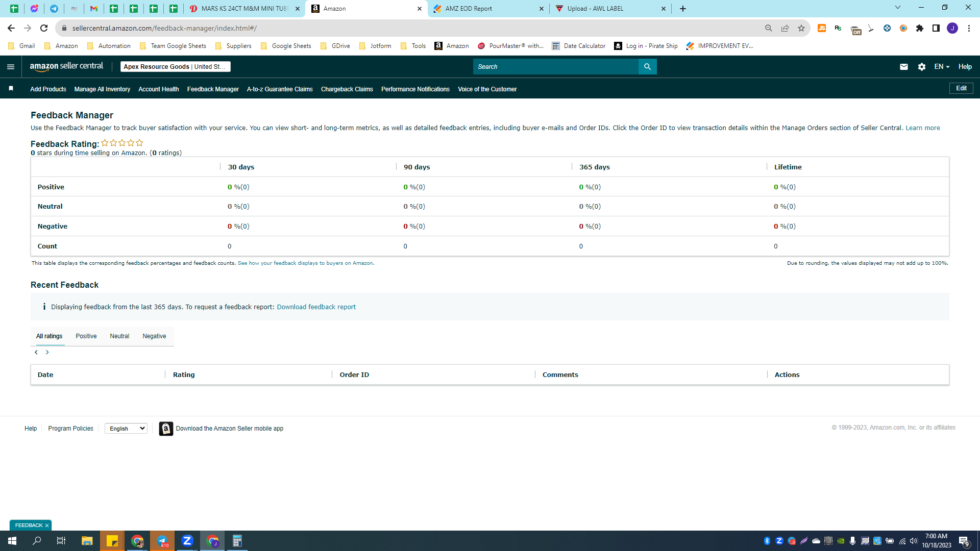Switch to the Upload - AWL LABEL tab

pos(611,9)
